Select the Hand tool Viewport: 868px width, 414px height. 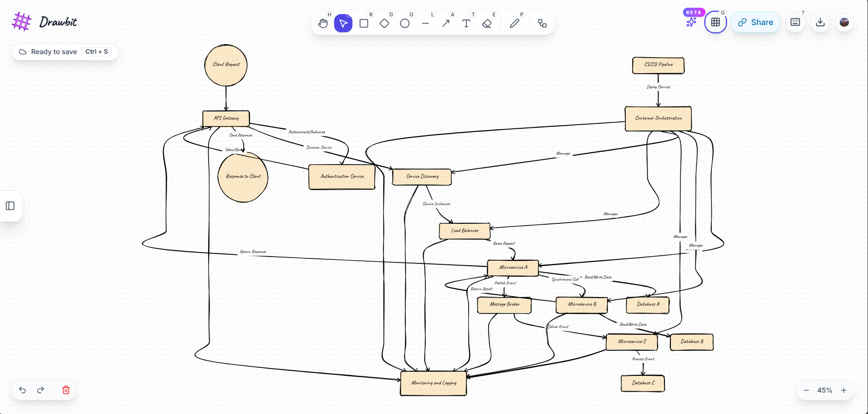pos(323,23)
